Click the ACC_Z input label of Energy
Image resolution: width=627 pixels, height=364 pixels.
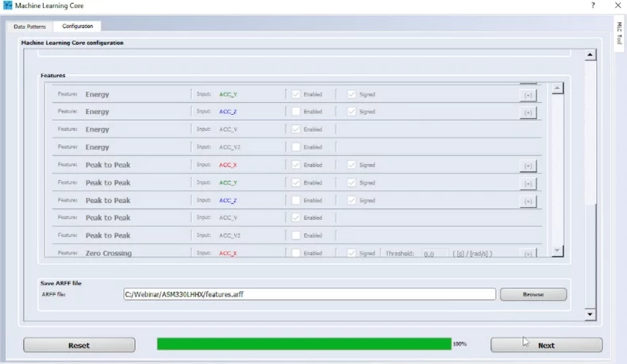point(228,112)
